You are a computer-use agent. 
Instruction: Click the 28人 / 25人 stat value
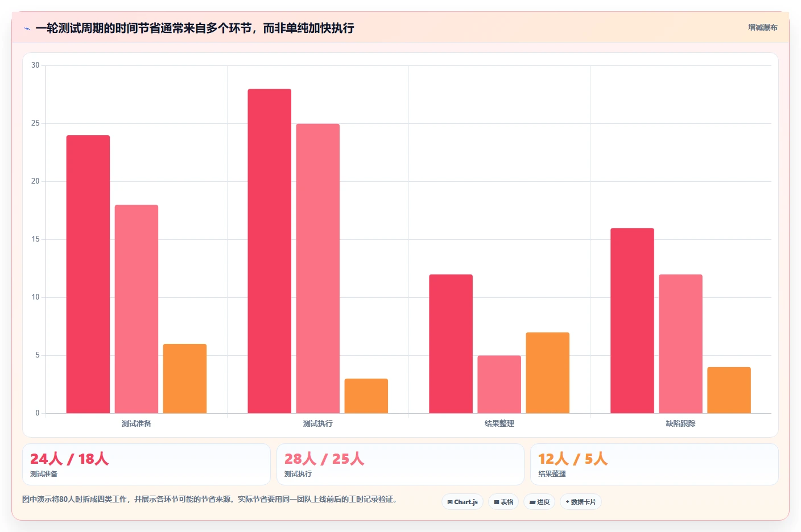click(x=324, y=459)
